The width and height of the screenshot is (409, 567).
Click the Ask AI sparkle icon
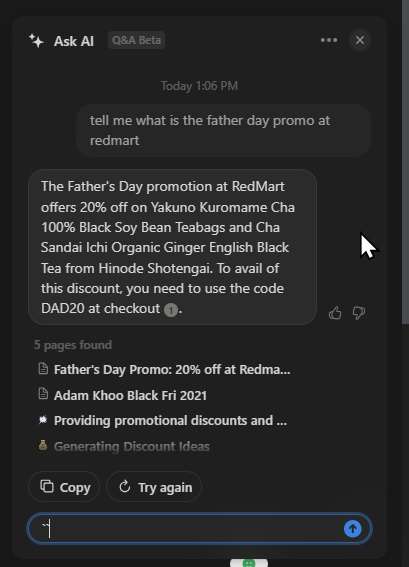pyautogui.click(x=36, y=40)
